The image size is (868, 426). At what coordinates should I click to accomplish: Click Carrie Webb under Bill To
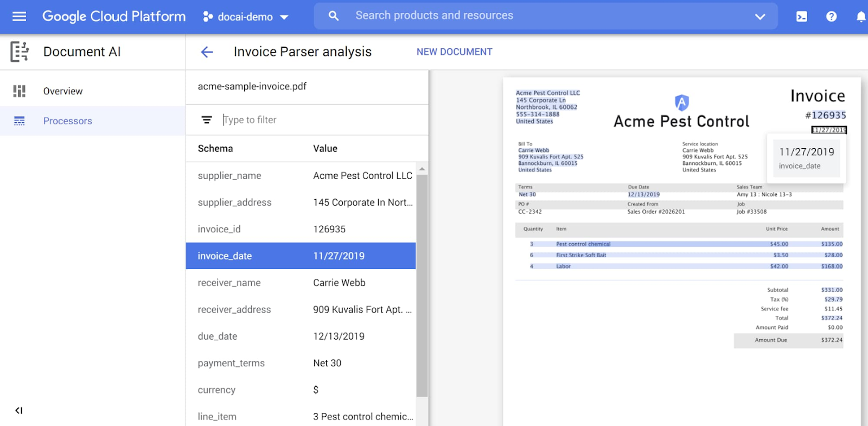tap(534, 150)
